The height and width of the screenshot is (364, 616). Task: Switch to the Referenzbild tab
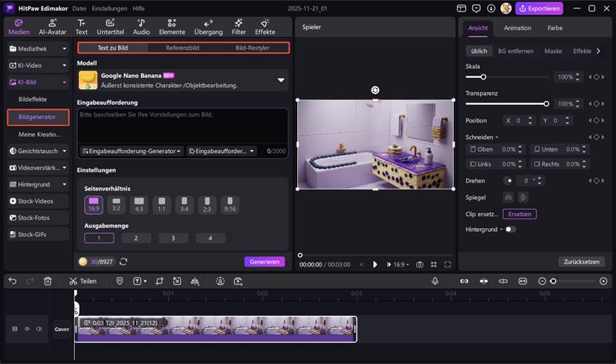coord(182,48)
